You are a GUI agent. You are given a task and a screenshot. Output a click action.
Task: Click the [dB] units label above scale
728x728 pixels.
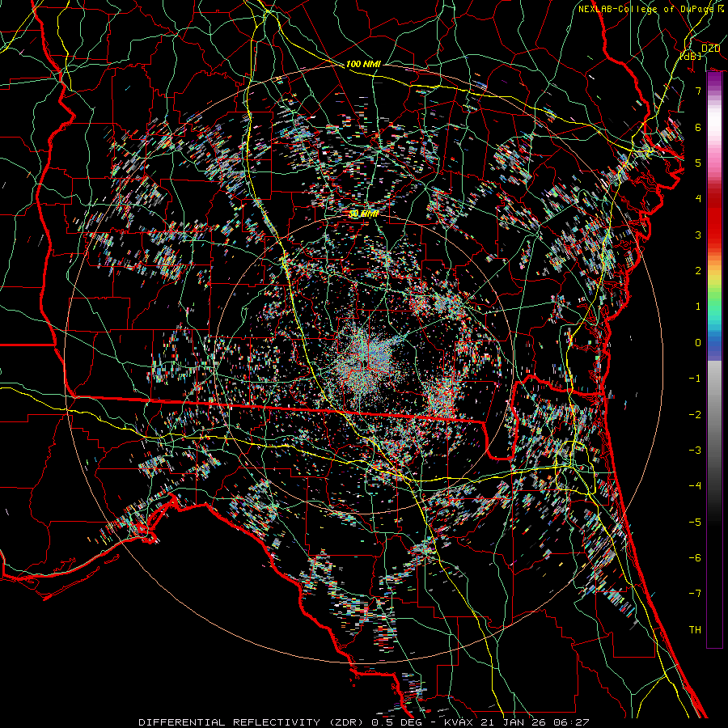click(690, 56)
